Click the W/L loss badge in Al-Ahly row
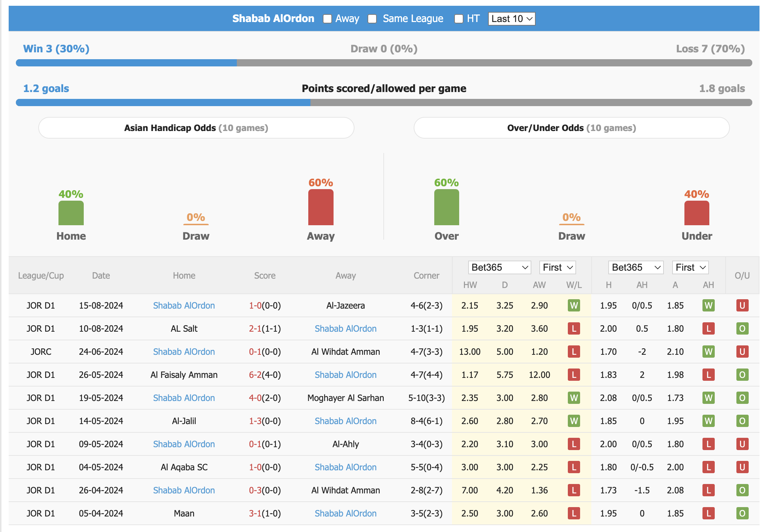 point(574,444)
